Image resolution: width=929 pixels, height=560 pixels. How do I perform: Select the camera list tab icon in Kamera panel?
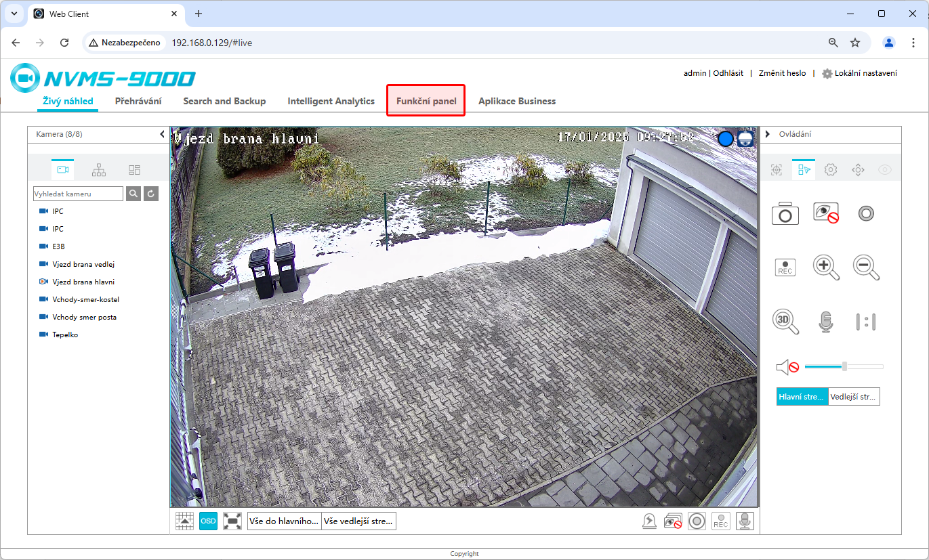63,169
